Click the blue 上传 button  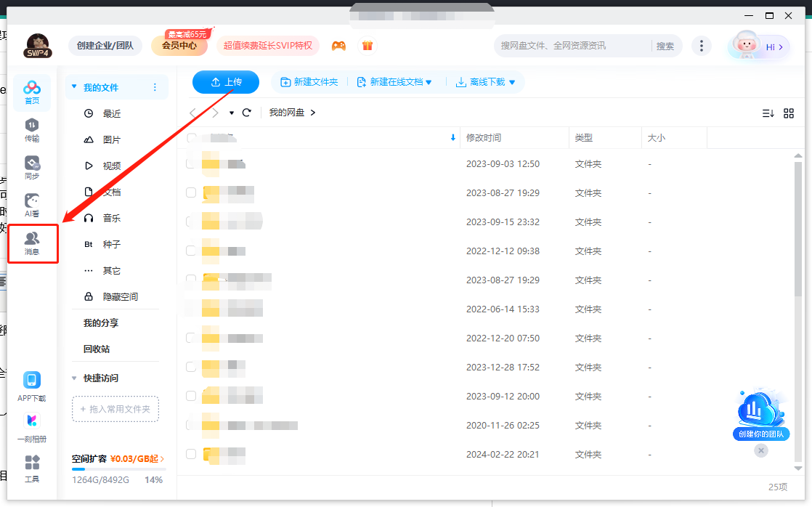point(226,82)
